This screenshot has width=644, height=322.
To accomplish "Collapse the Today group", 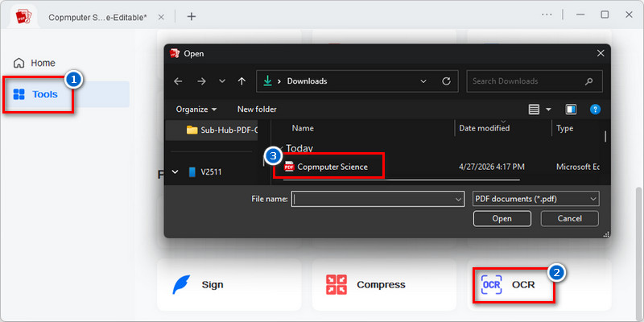I will [x=281, y=148].
